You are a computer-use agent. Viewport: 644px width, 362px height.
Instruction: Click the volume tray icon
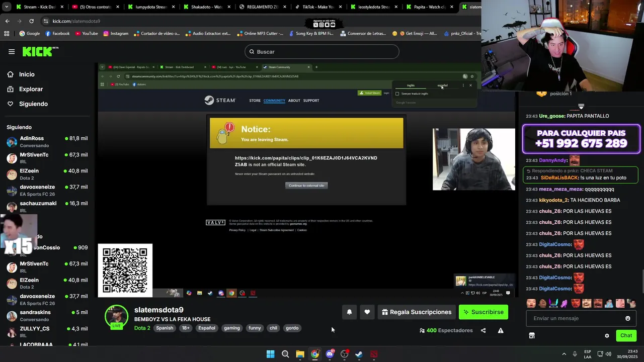click(608, 354)
